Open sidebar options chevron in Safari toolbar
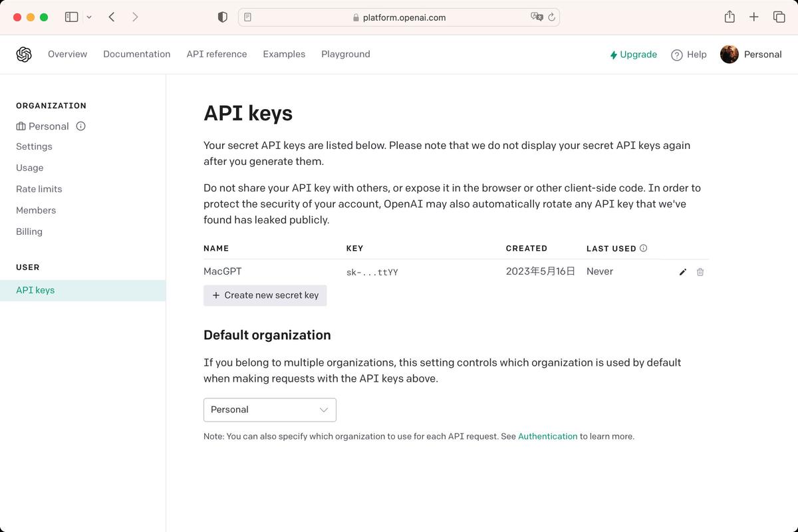Image resolution: width=798 pixels, height=532 pixels. (89, 17)
